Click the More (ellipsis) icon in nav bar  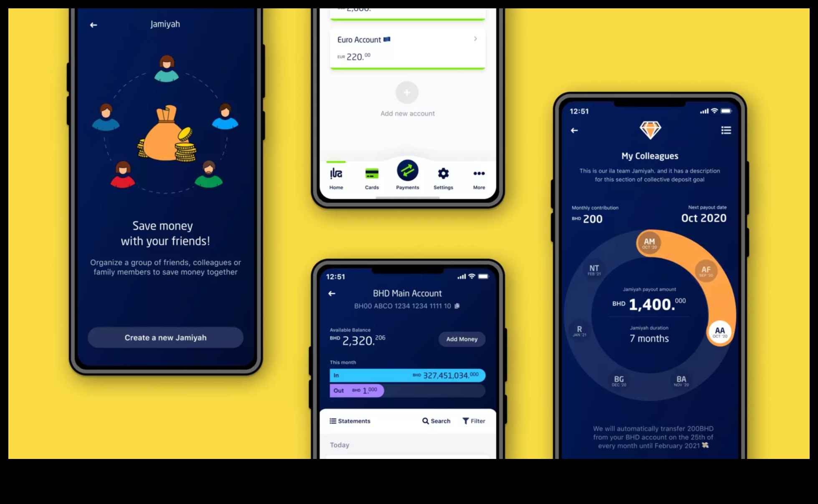tap(479, 174)
